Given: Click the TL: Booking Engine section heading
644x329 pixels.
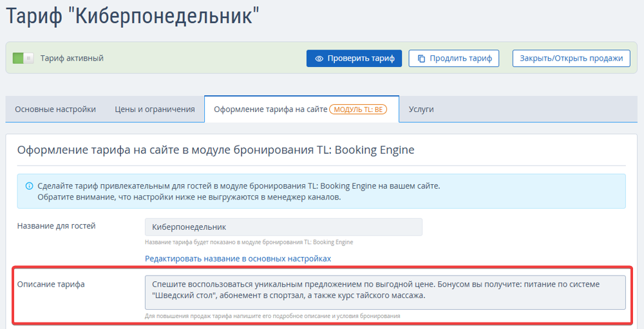Looking at the screenshot, I should point(216,150).
